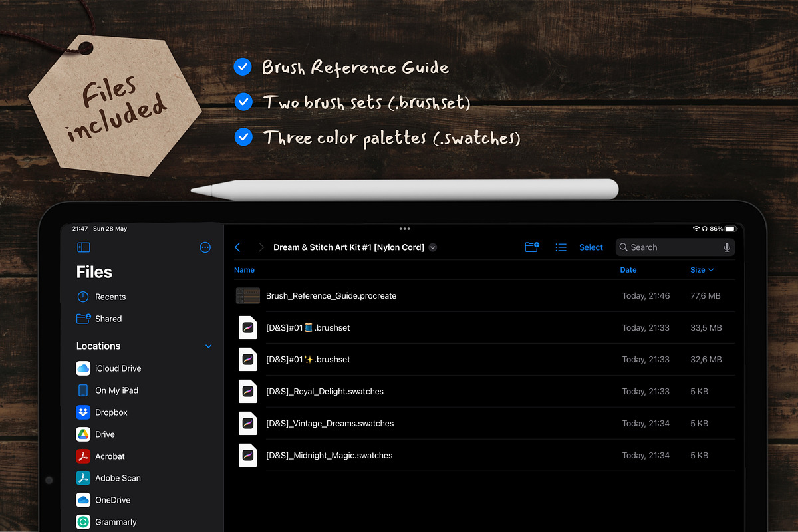Click the Locations section label

[98, 346]
